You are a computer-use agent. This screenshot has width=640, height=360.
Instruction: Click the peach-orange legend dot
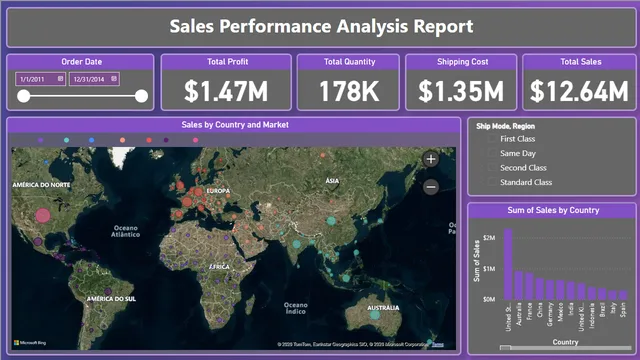(x=122, y=140)
